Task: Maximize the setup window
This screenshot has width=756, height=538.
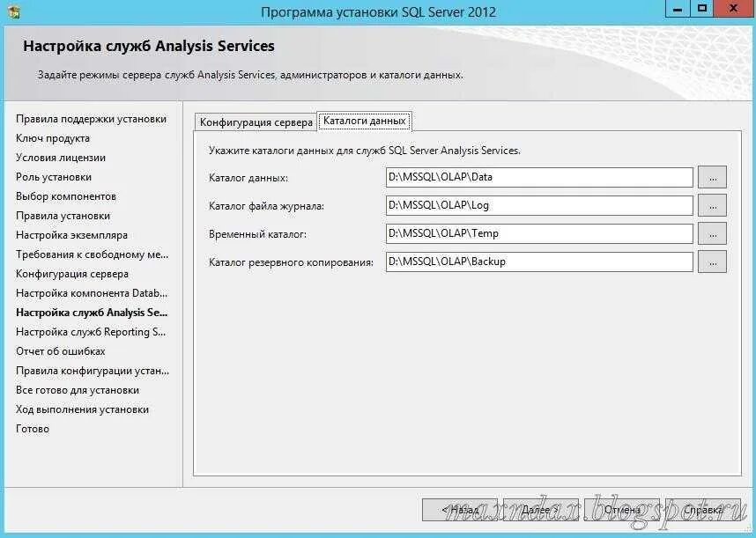Action: tap(702, 9)
